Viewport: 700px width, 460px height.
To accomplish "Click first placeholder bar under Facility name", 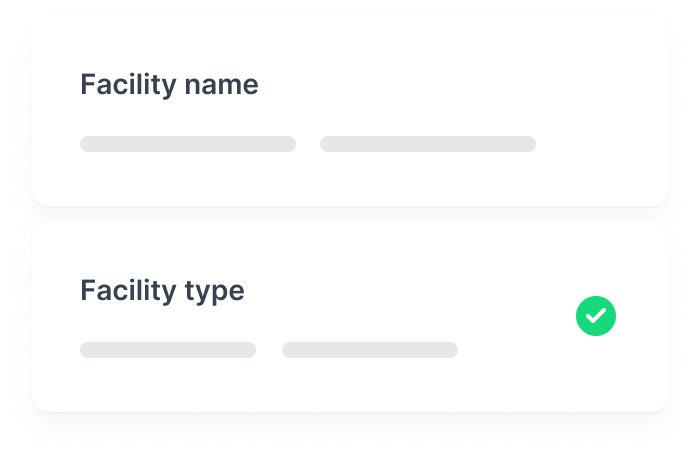I will pos(188,144).
